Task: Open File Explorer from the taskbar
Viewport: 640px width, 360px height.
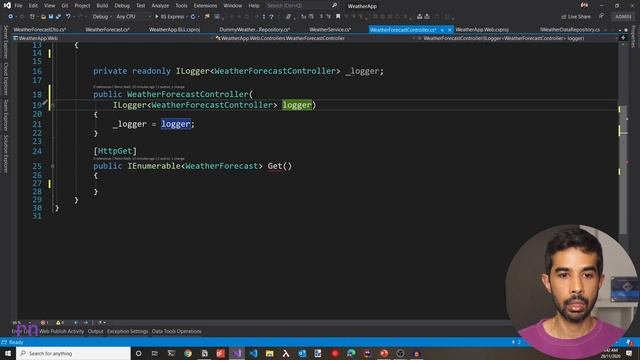Action: point(269,353)
